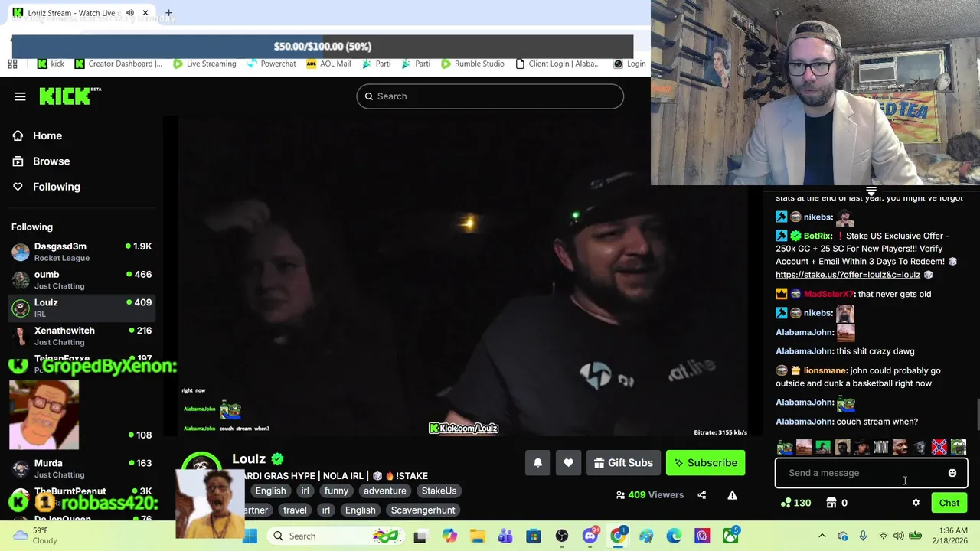This screenshot has height=551, width=980.
Task: Open chat settings gear
Action: [x=916, y=503]
